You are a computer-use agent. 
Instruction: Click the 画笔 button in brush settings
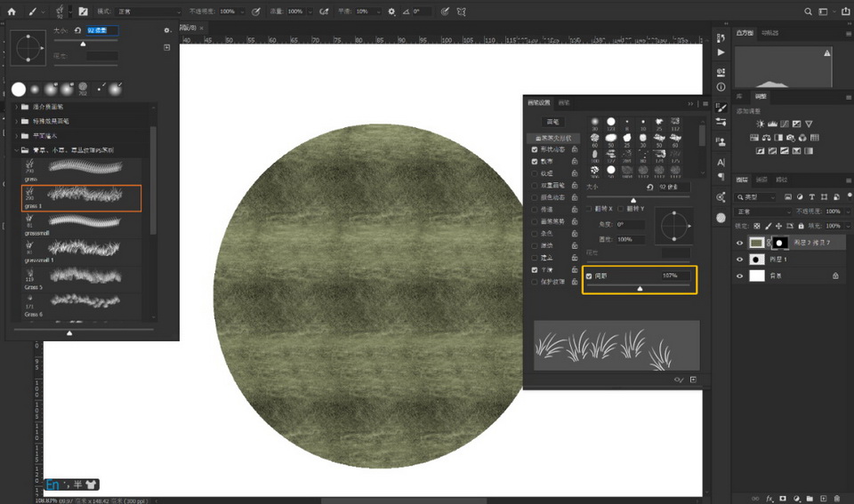coord(552,122)
